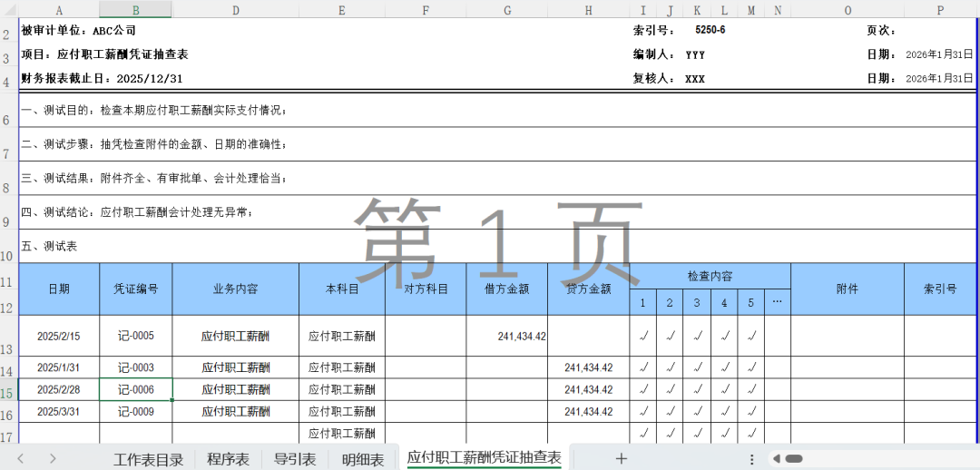The width and height of the screenshot is (980, 470).
Task: Click 借方金额 table header cell
Action: click(x=507, y=289)
